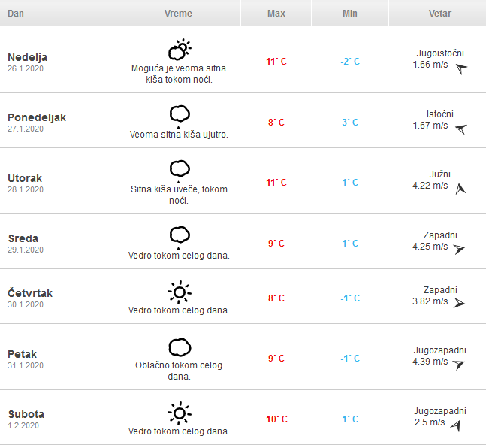Image resolution: width=486 pixels, height=448 pixels.
Task: Click the 11° C max temperature for Nedelja
Action: click(276, 62)
